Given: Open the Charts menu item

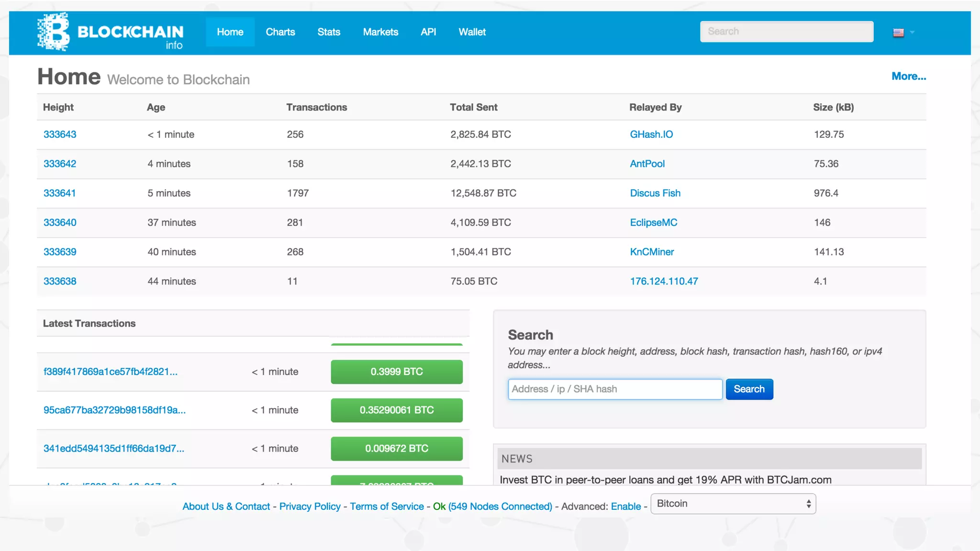Looking at the screenshot, I should coord(280,32).
